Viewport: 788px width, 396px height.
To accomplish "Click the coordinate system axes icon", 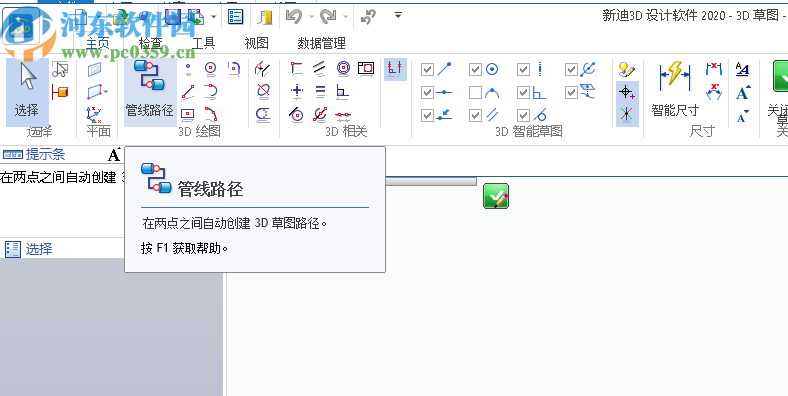I will [94, 115].
